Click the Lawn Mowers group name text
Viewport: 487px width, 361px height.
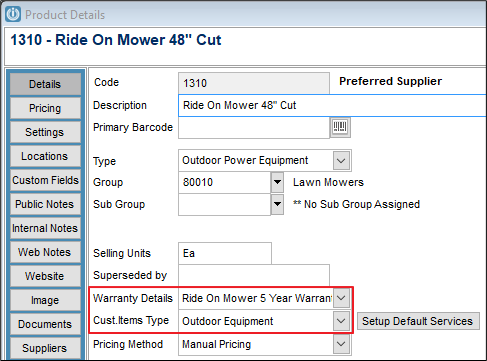coord(328,182)
